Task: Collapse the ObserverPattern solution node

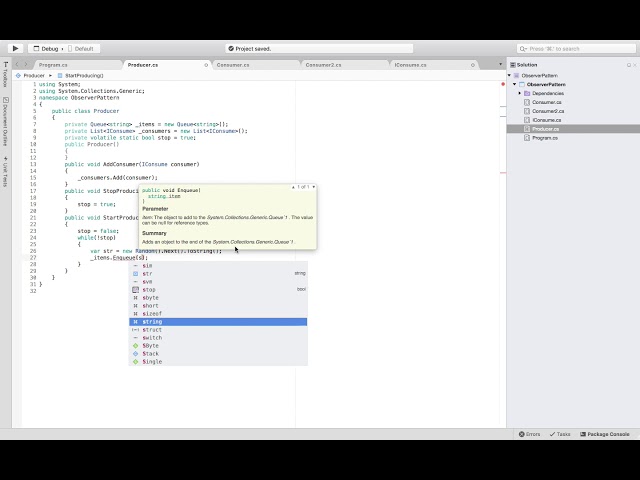Action: point(509,76)
